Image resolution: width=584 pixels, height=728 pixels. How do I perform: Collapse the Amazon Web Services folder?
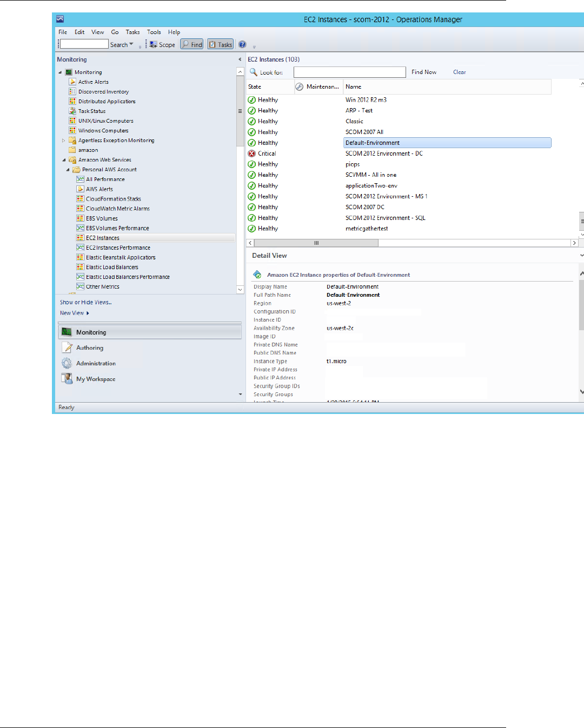click(x=64, y=160)
